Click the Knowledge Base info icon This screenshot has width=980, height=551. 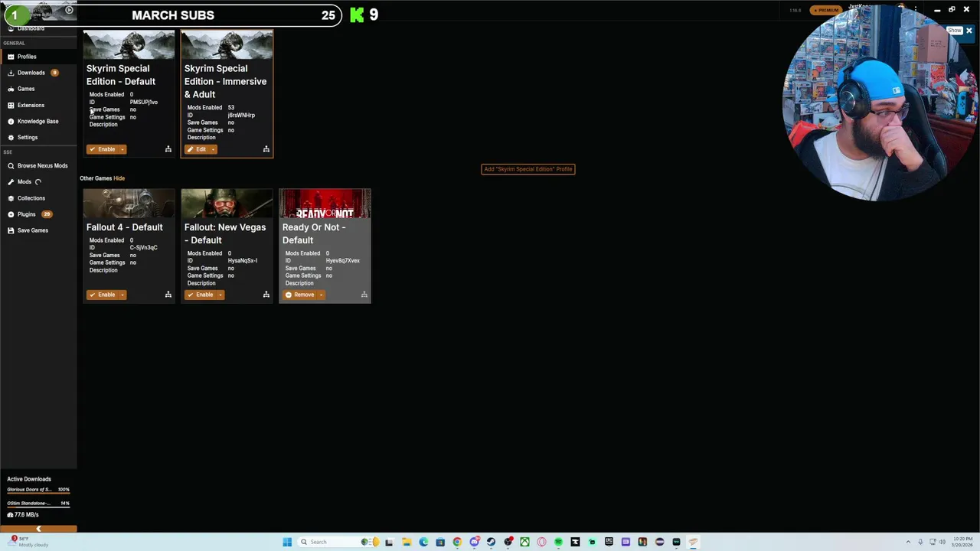(x=11, y=121)
